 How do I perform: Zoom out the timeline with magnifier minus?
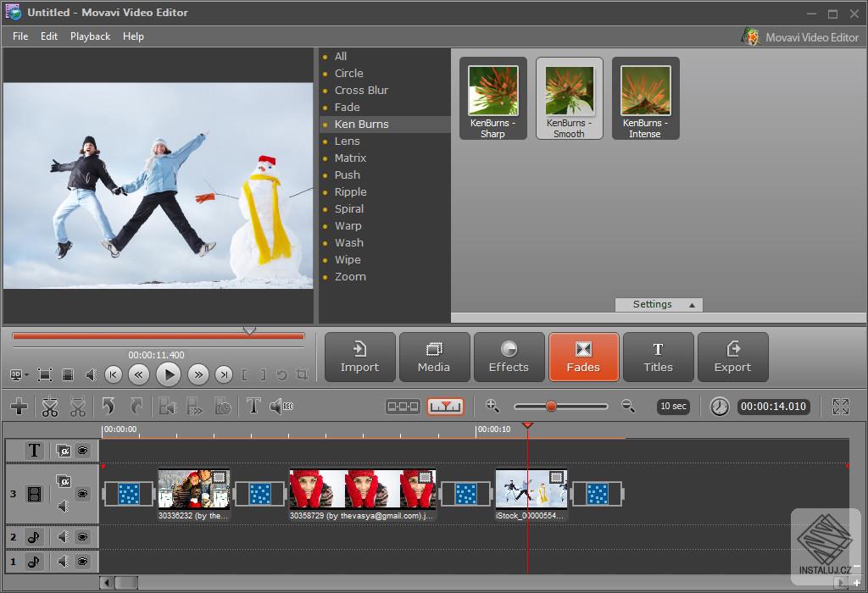click(628, 406)
